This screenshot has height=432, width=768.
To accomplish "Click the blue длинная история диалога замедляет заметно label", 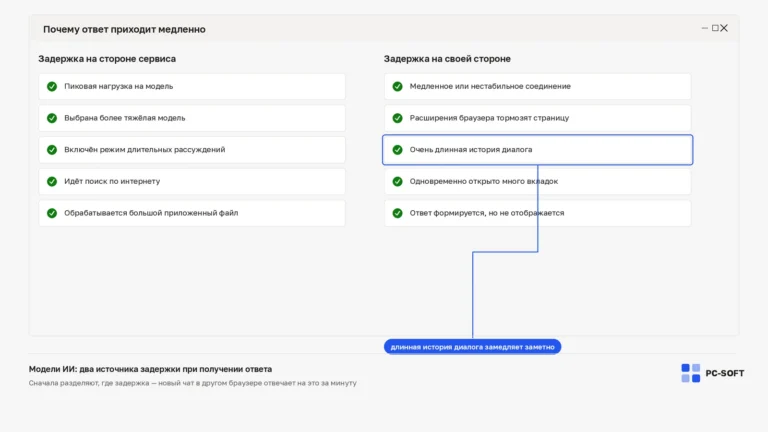I will point(472,347).
